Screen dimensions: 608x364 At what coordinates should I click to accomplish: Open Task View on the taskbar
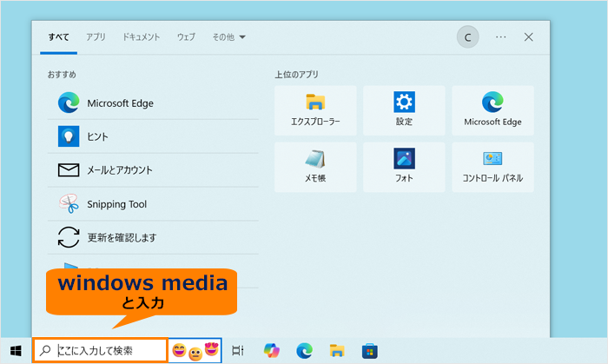click(238, 351)
